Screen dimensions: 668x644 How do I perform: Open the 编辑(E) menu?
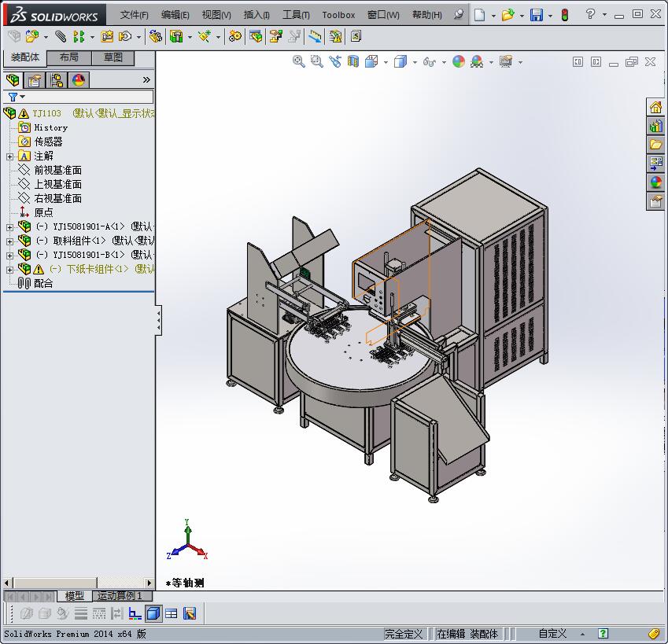pos(175,15)
